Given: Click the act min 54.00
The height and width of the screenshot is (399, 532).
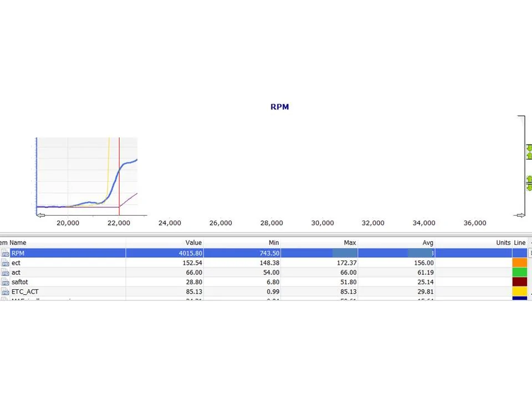Looking at the screenshot, I should (272, 273).
